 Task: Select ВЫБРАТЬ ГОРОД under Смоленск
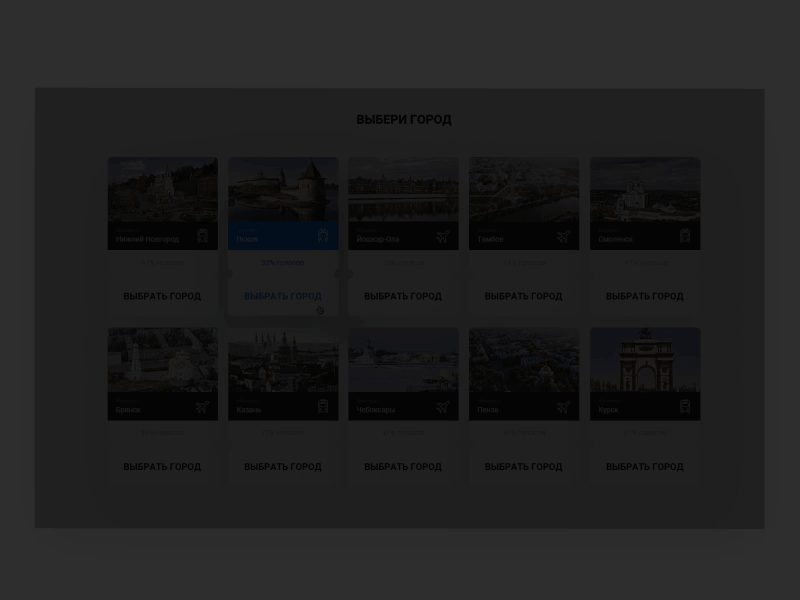click(644, 296)
